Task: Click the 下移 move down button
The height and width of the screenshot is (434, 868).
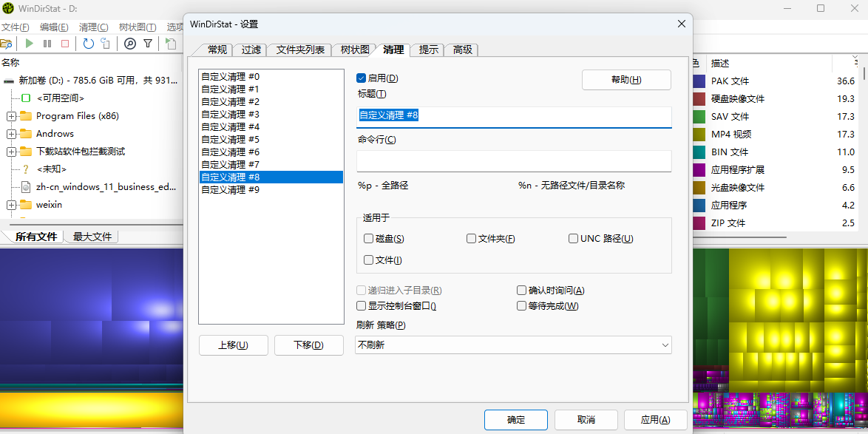Action: 308,345
